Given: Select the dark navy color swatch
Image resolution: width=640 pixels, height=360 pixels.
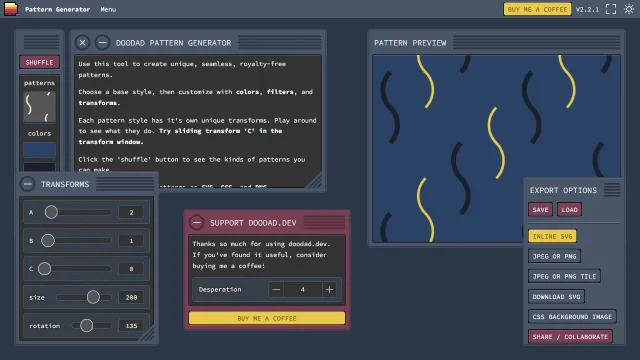Looking at the screenshot, I should pos(39,167).
